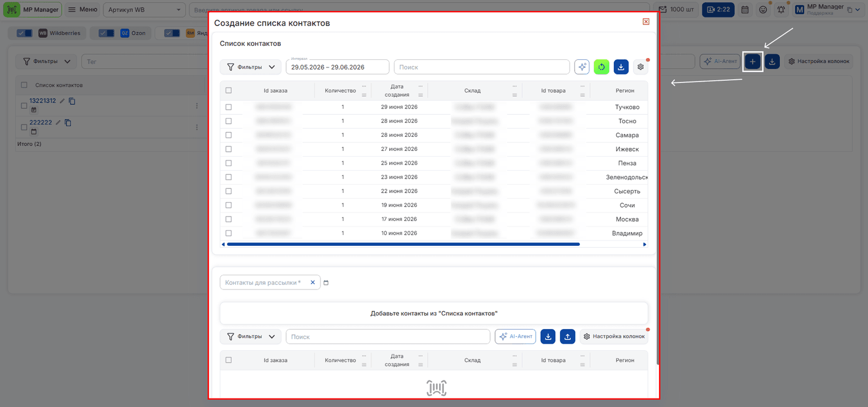Click the upload icon in the lower toolbar

(x=567, y=336)
